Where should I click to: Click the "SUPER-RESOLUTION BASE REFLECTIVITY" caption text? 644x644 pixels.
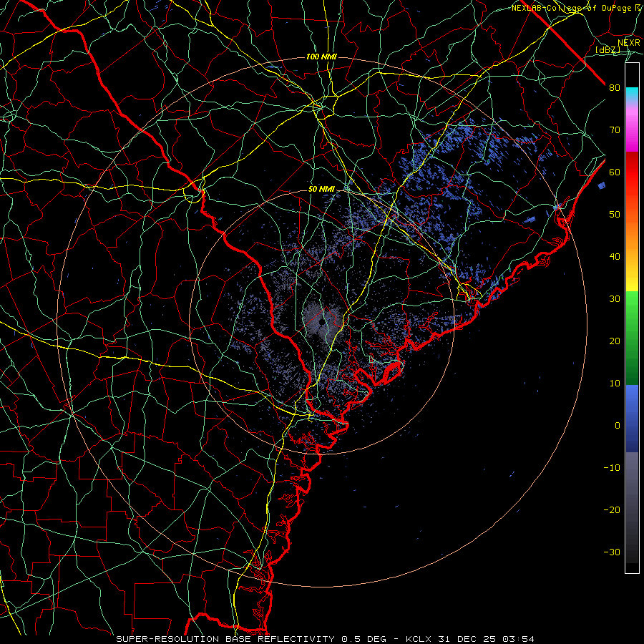pyautogui.click(x=225, y=639)
